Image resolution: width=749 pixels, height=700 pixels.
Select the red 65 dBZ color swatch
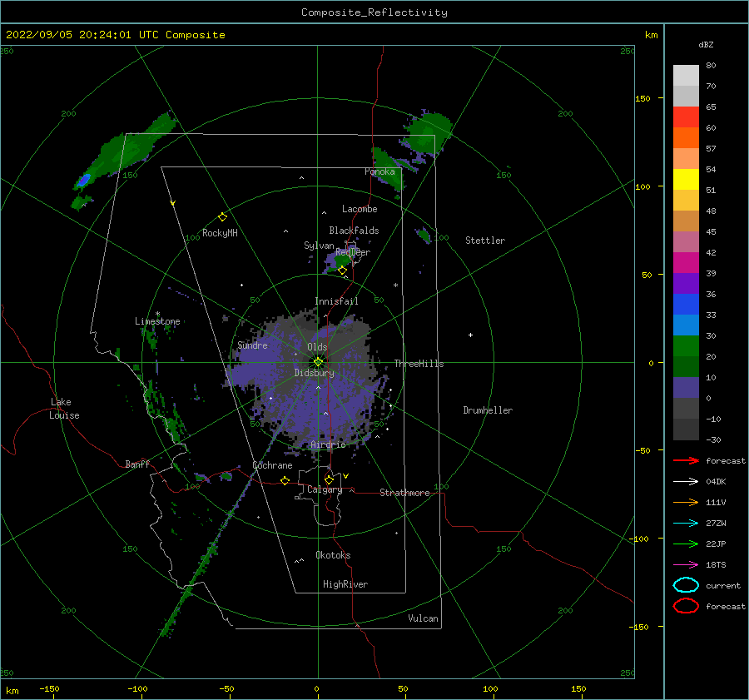point(686,117)
